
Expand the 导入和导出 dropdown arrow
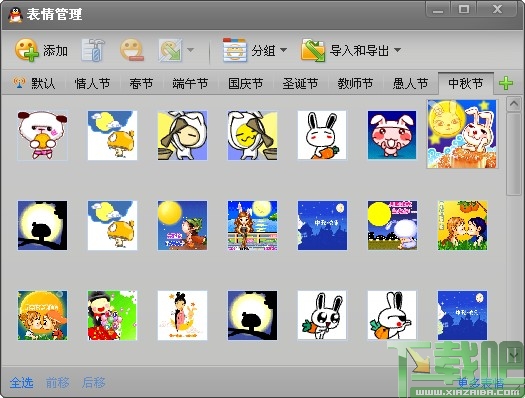click(x=397, y=50)
